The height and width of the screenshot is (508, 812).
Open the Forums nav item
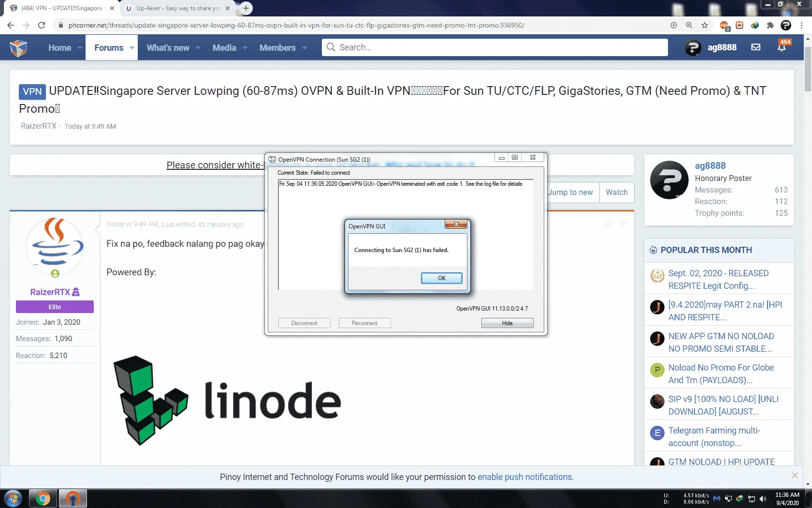tap(109, 47)
